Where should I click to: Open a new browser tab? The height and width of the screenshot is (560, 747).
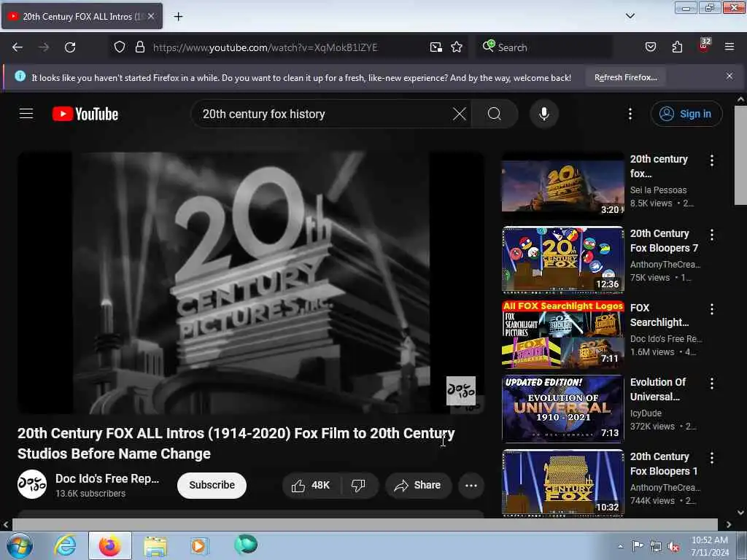tap(178, 17)
